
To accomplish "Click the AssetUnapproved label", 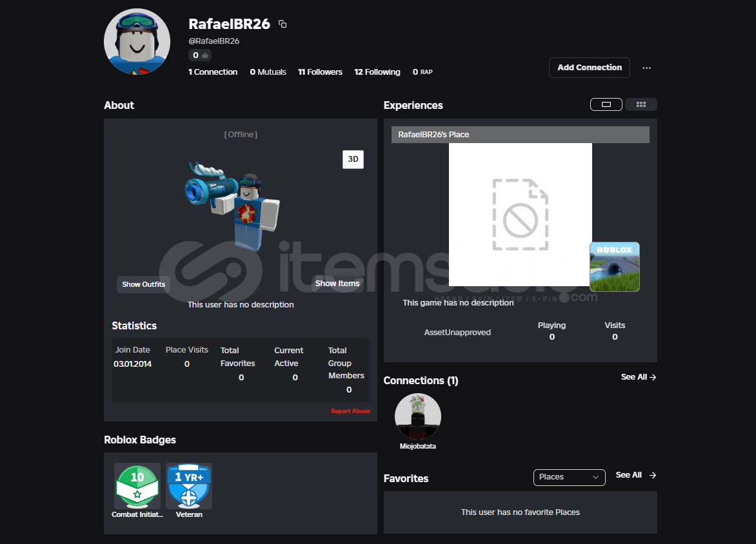I will pos(457,333).
